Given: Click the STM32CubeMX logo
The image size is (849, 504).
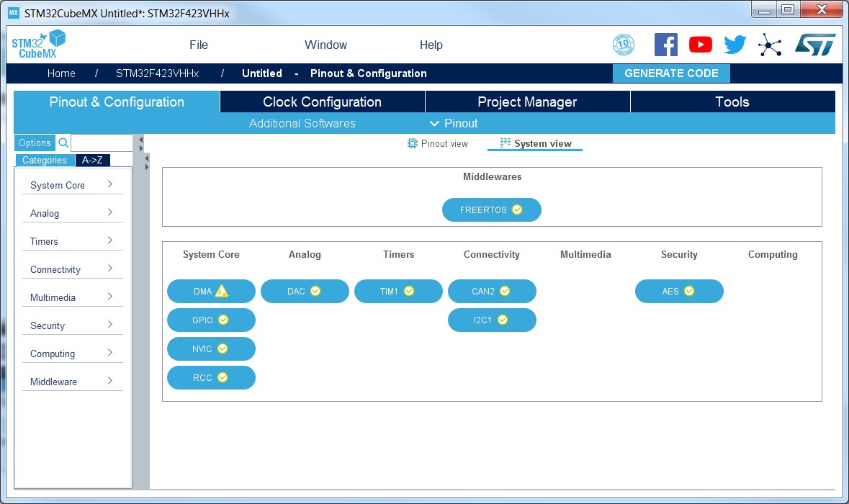Looking at the screenshot, I should pos(38,45).
